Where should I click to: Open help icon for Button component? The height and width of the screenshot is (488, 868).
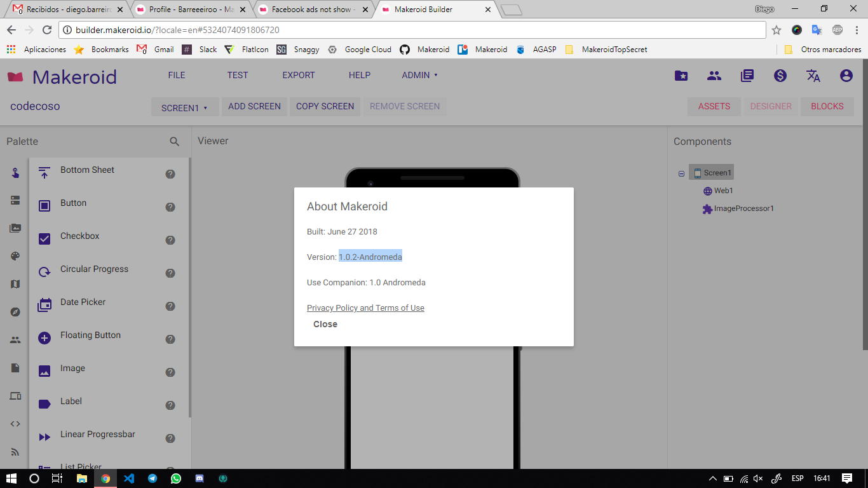pyautogui.click(x=170, y=207)
